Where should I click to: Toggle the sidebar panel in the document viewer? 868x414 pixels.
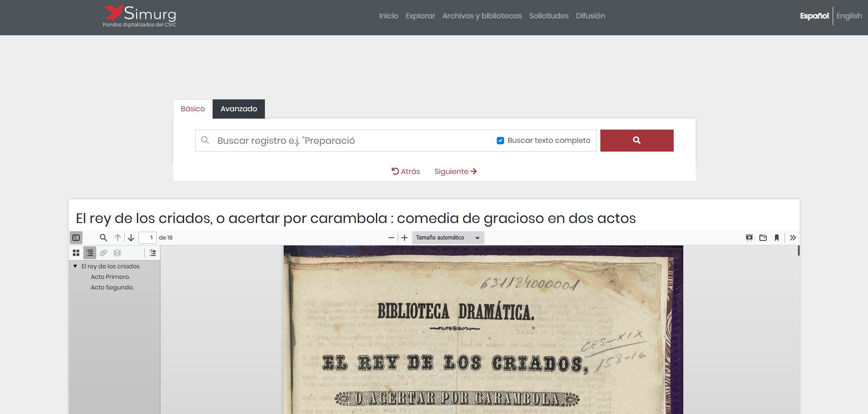pos(76,238)
